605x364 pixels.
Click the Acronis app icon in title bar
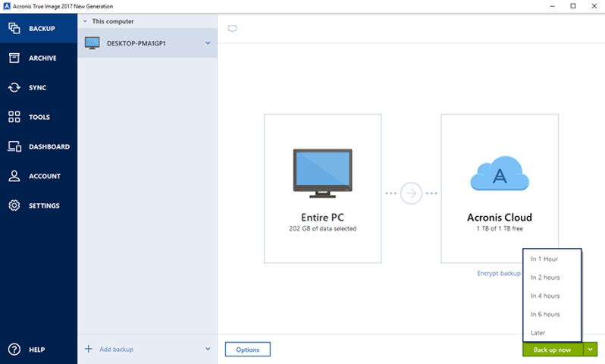tap(7, 6)
